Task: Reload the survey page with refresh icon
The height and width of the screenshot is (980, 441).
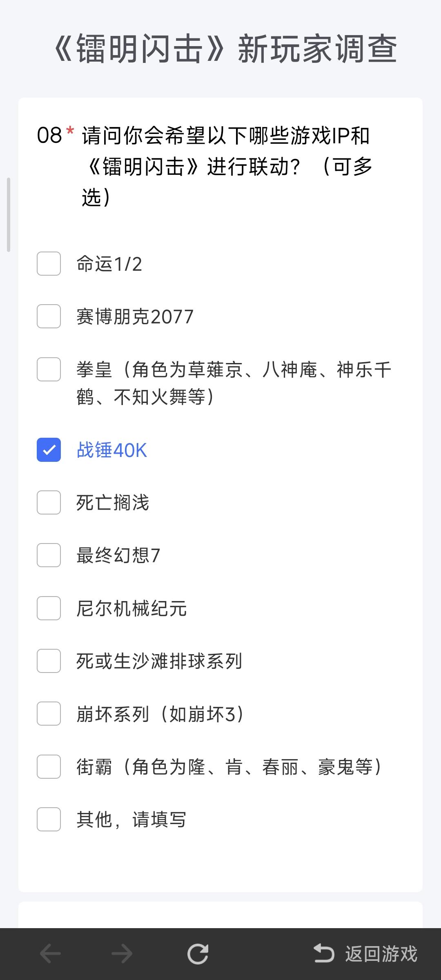Action: [198, 954]
